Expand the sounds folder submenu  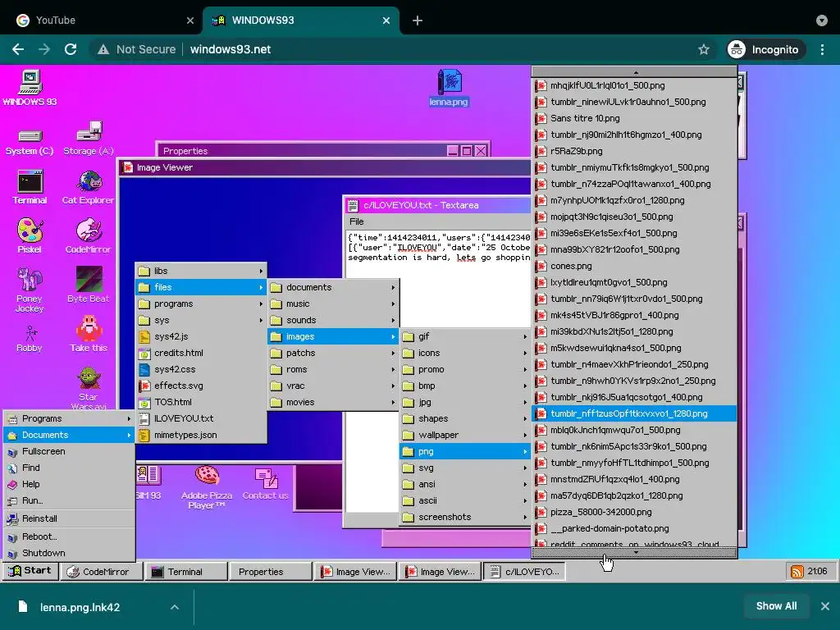pyautogui.click(x=333, y=320)
